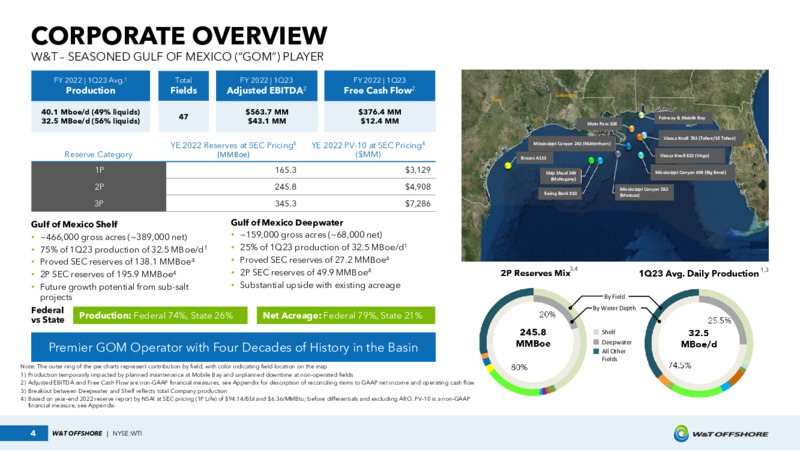Select the Shelf legend swatch
The image size is (800, 450).
(595, 332)
